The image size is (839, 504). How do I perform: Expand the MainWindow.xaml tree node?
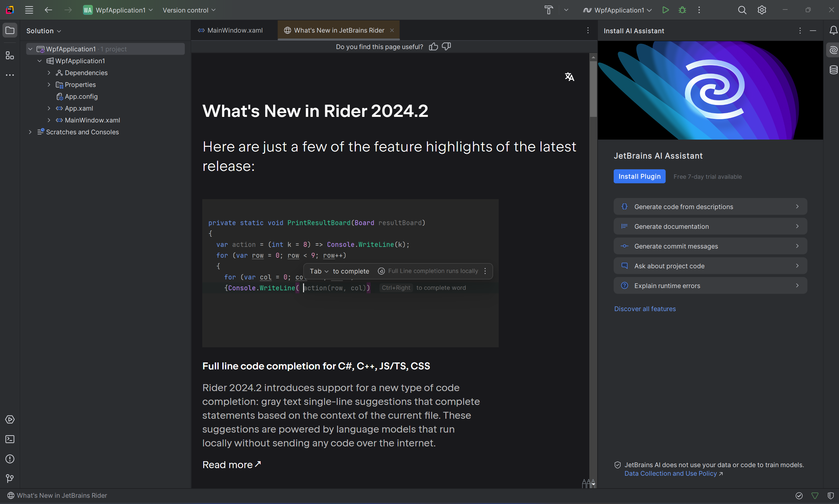click(x=49, y=120)
